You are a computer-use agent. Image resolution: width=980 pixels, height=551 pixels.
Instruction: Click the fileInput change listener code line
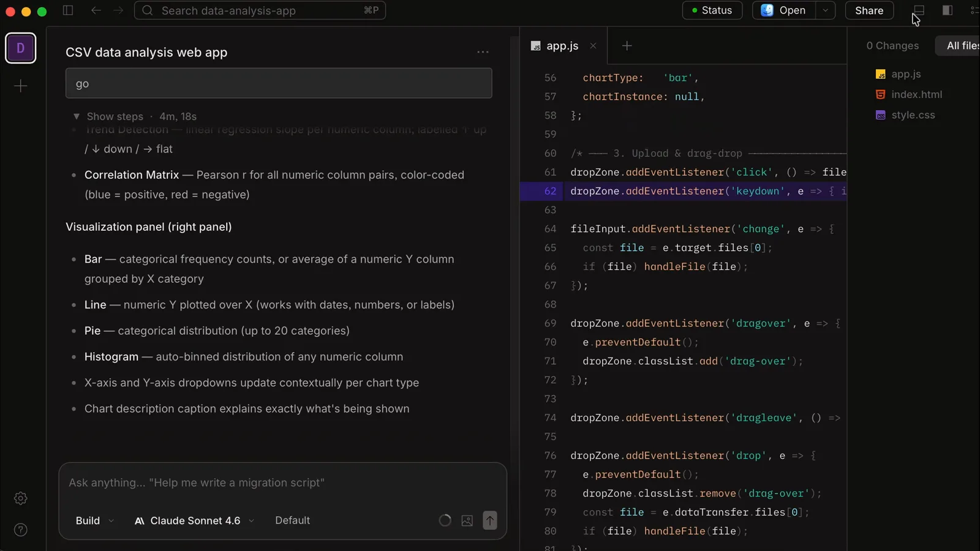(702, 229)
